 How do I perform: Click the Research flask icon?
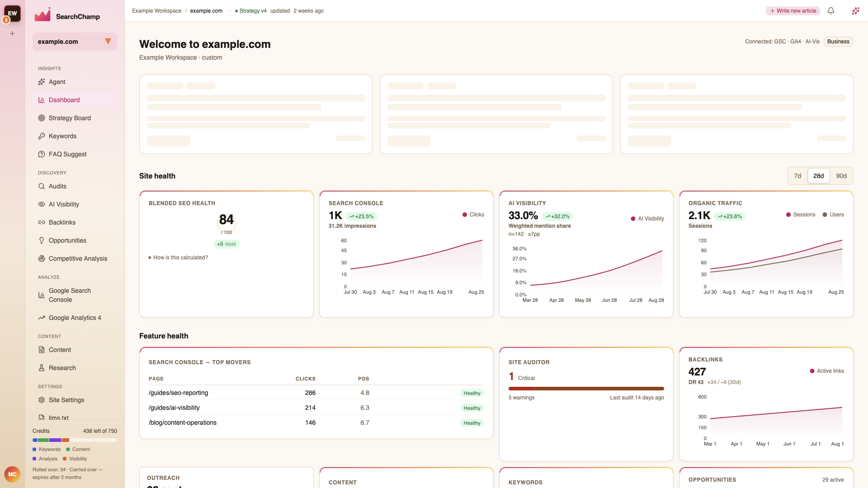(42, 368)
